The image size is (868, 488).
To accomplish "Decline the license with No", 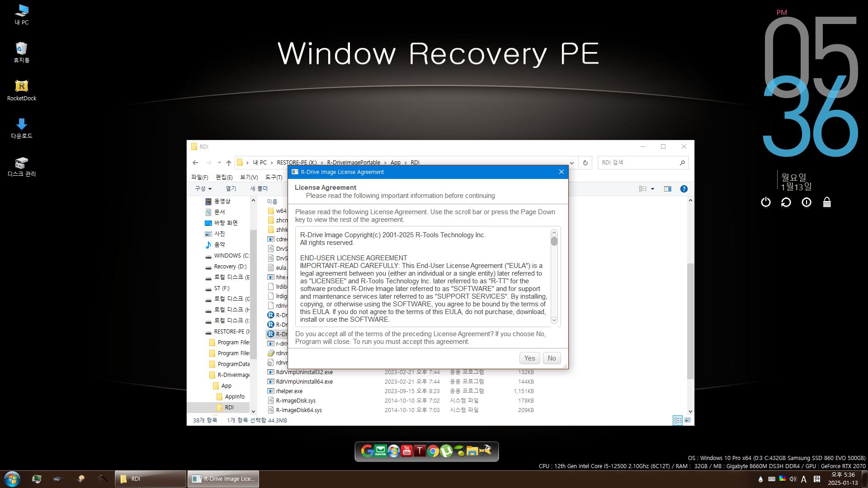I will 552,358.
